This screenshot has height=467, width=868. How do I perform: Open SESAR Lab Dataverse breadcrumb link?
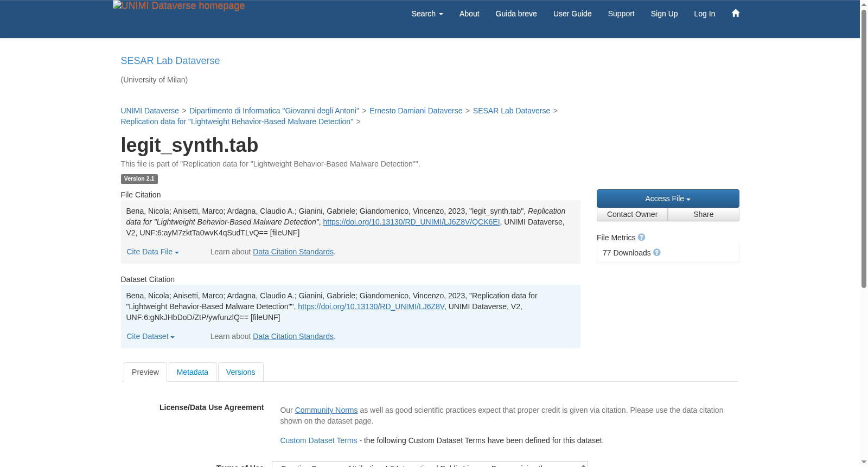(512, 111)
